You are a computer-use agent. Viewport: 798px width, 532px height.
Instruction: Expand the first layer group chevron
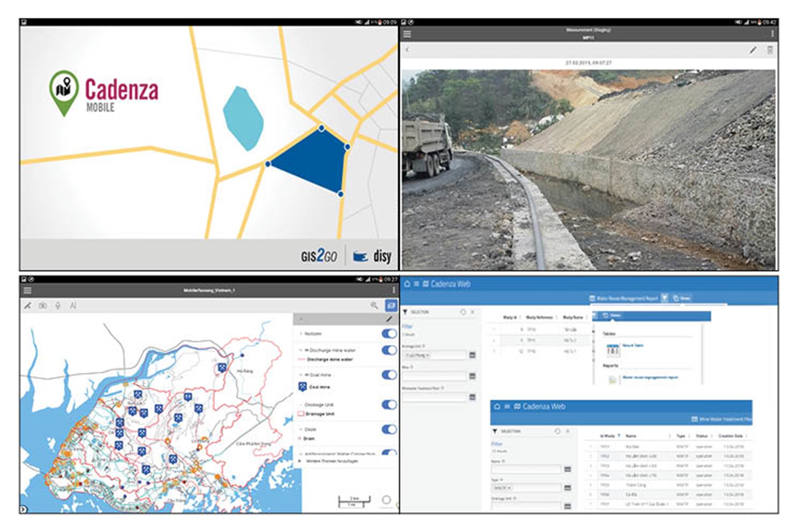click(x=301, y=334)
